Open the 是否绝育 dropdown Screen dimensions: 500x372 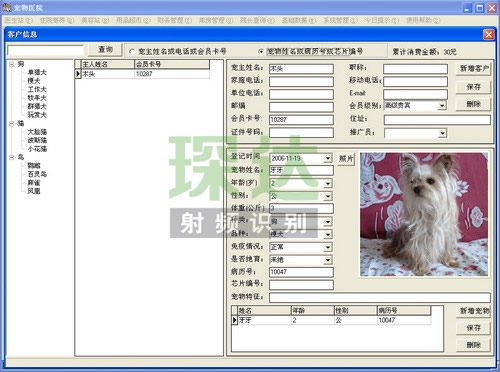click(328, 260)
